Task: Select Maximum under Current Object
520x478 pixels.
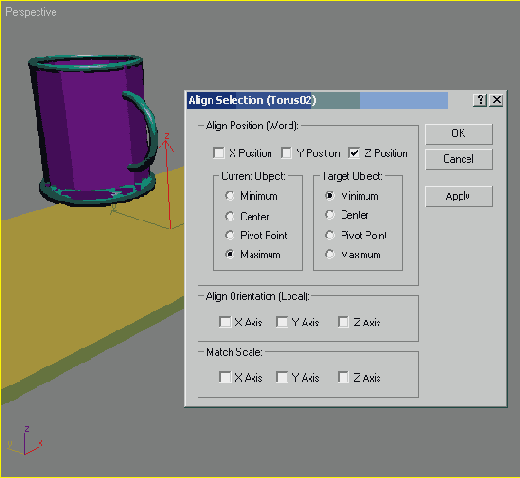Action: click(230, 254)
